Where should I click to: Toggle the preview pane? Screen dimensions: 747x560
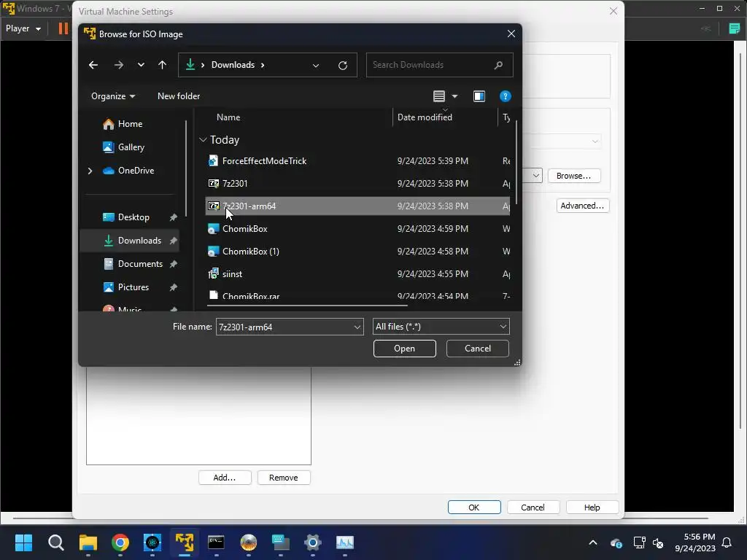coord(479,96)
